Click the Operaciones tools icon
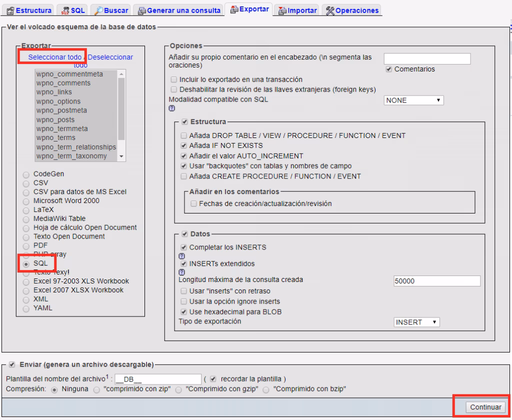The image size is (512, 420). pos(330,11)
